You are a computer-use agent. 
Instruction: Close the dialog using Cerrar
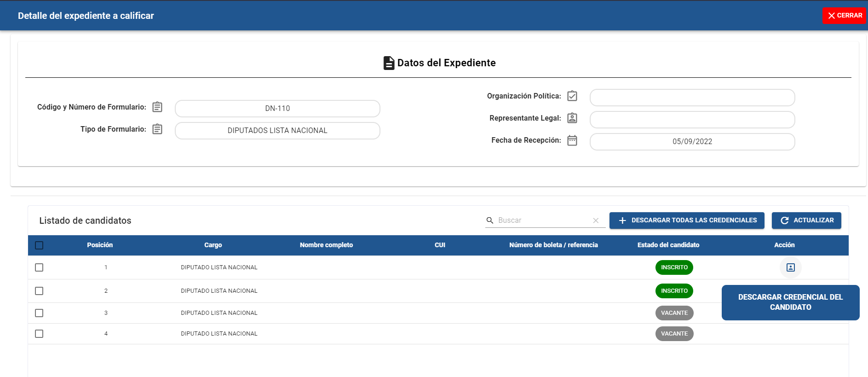[x=844, y=16]
